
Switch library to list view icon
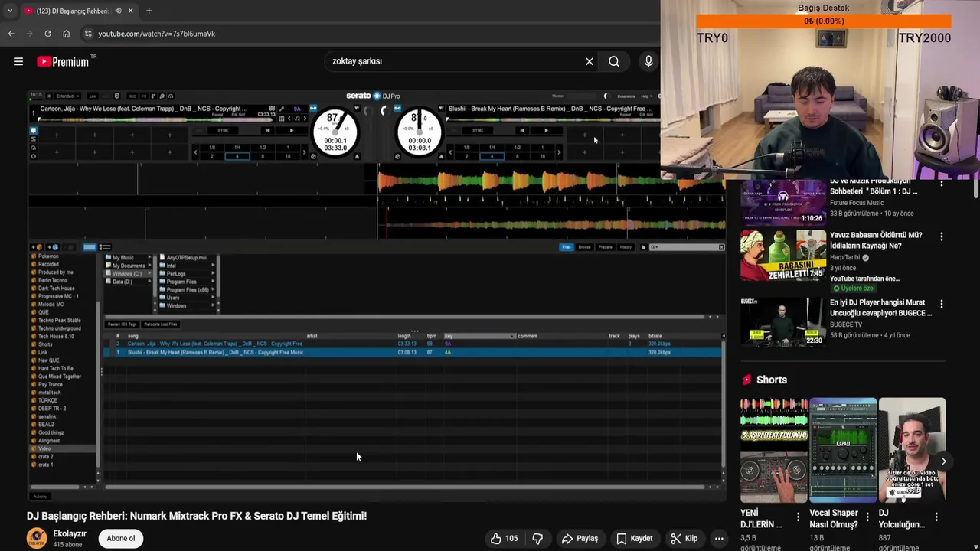click(x=105, y=247)
